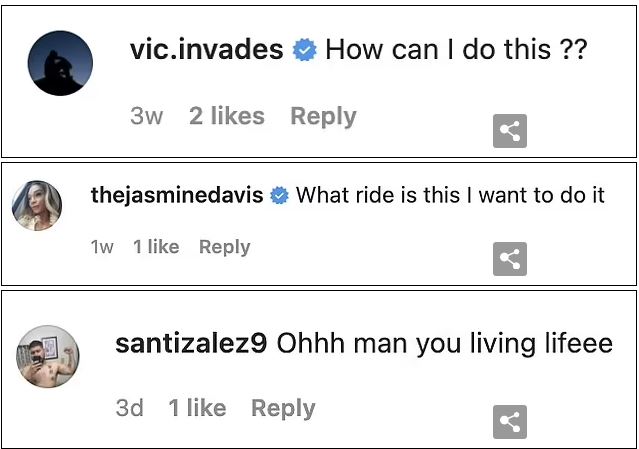
Task: Click the 1w timestamp on the second comment
Action: pos(102,247)
